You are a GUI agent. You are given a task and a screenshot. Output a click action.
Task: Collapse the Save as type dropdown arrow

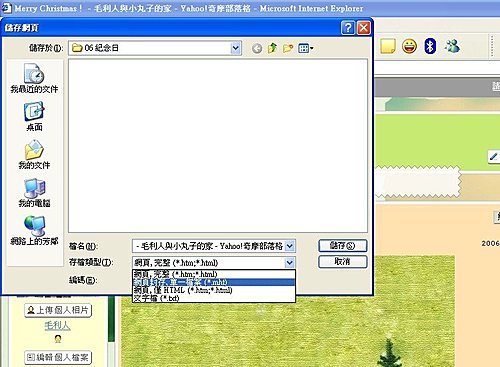(x=290, y=263)
